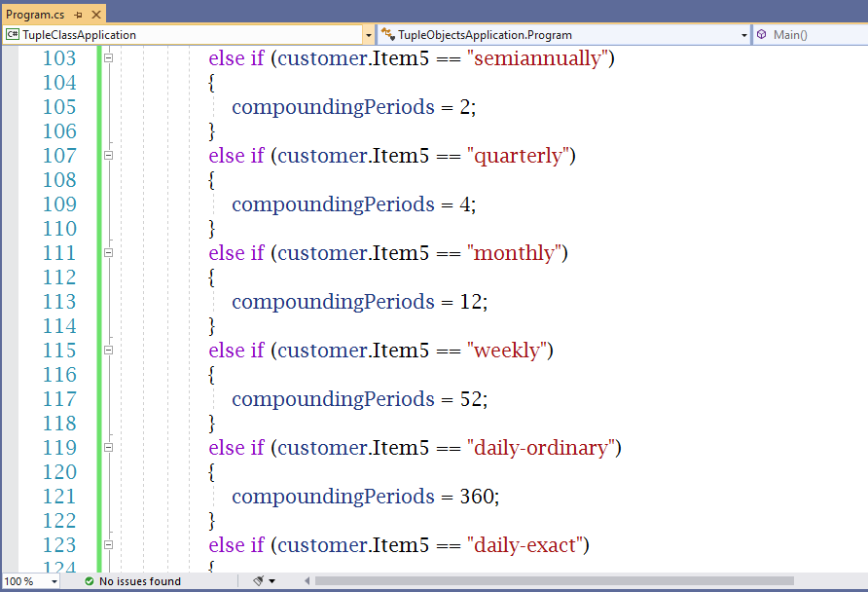Open the TupleClassApplication project dropdown

(368, 35)
